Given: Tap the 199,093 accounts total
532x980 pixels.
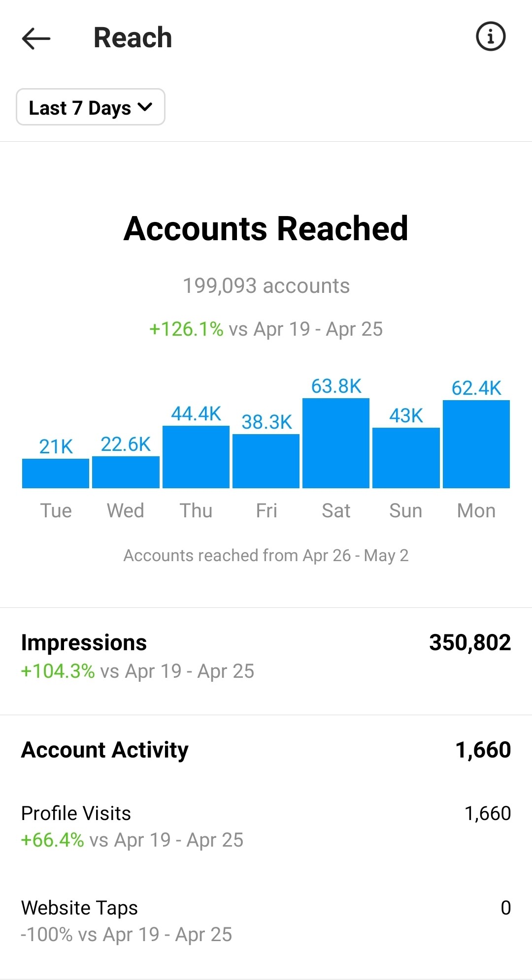Looking at the screenshot, I should (x=266, y=286).
